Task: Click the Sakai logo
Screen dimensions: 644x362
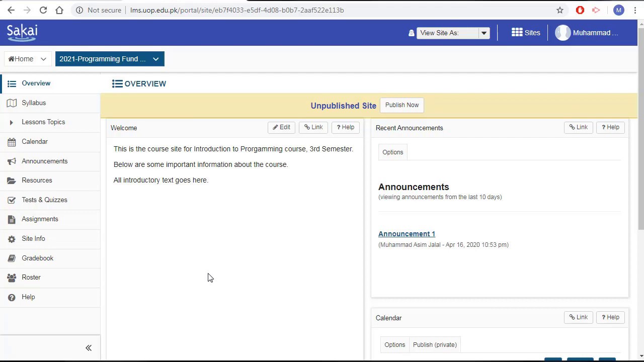Action: tap(22, 33)
